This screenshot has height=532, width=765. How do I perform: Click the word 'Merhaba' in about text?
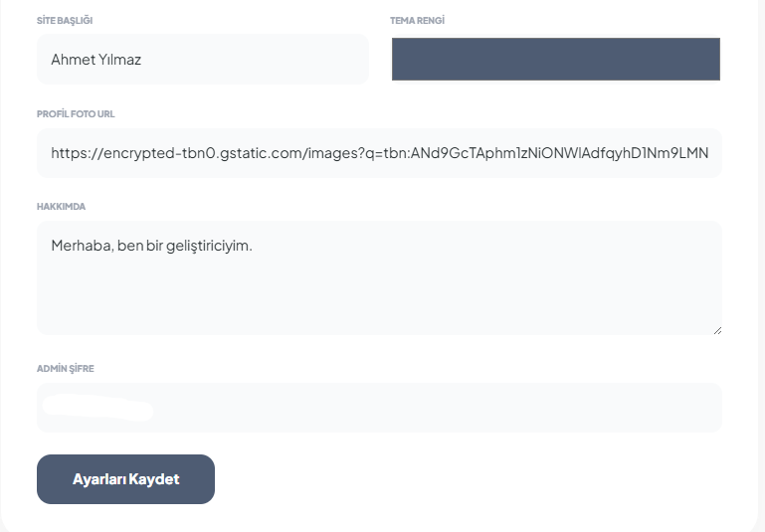82,246
